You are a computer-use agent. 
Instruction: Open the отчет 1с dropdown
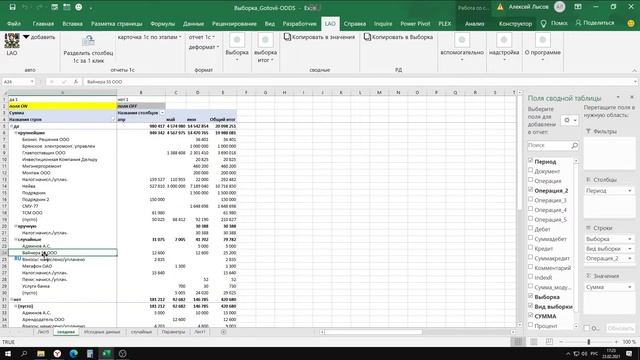point(202,37)
